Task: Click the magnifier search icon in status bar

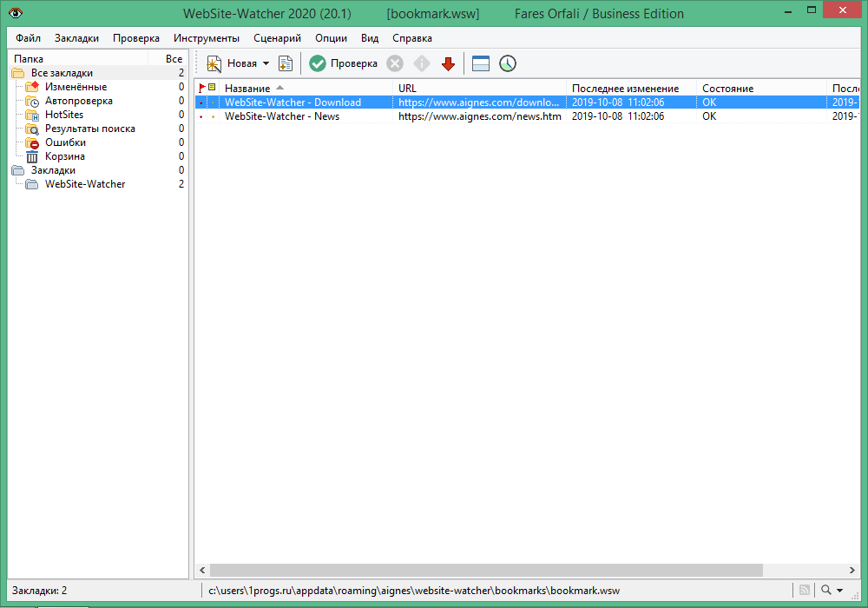Action: pos(825,591)
